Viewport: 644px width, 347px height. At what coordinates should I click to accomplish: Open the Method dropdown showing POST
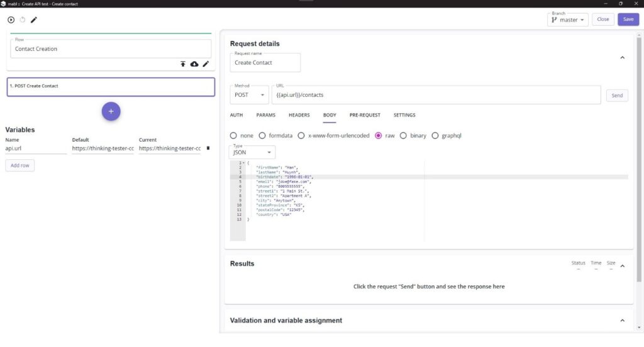click(x=250, y=95)
